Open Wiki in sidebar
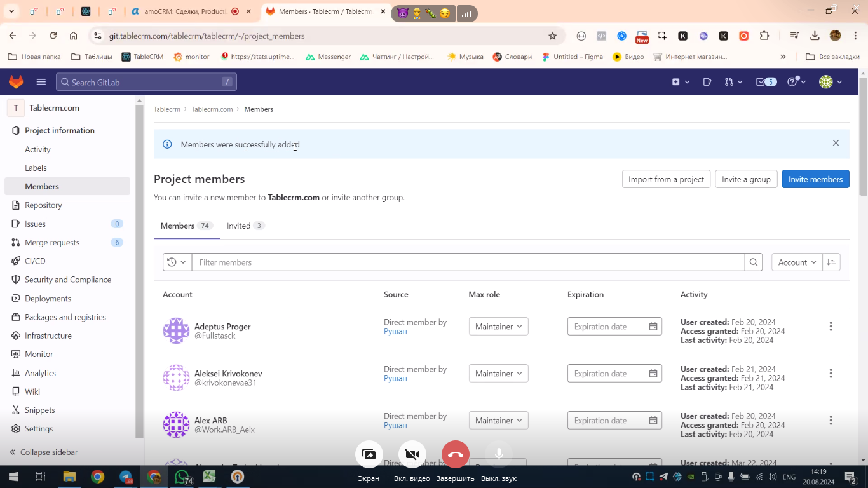This screenshot has width=868, height=488. click(x=67, y=391)
